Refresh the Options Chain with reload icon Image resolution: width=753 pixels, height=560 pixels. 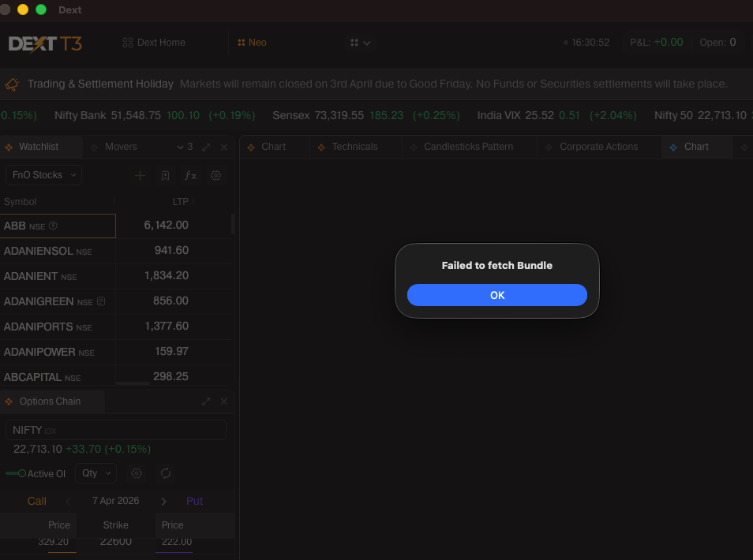point(166,473)
